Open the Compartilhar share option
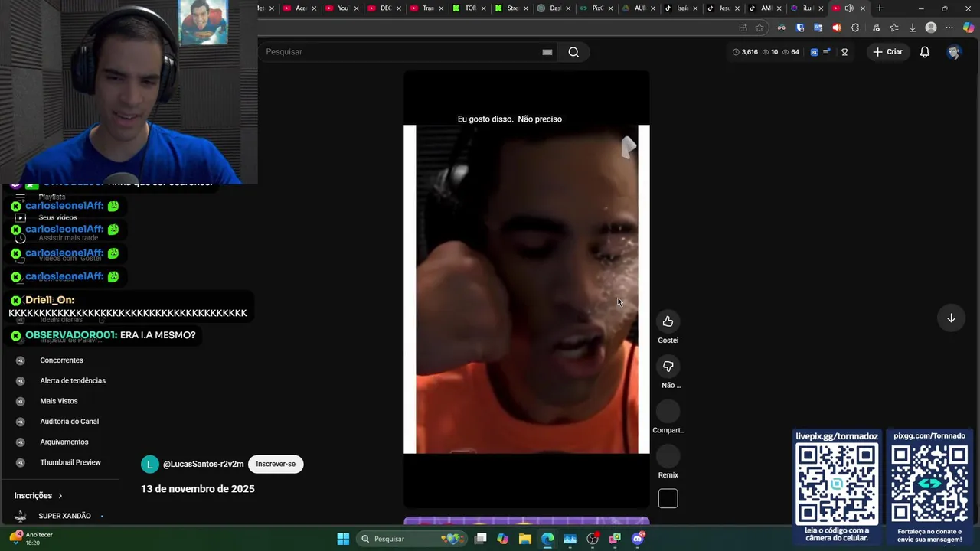This screenshot has height=551, width=980. tap(668, 412)
